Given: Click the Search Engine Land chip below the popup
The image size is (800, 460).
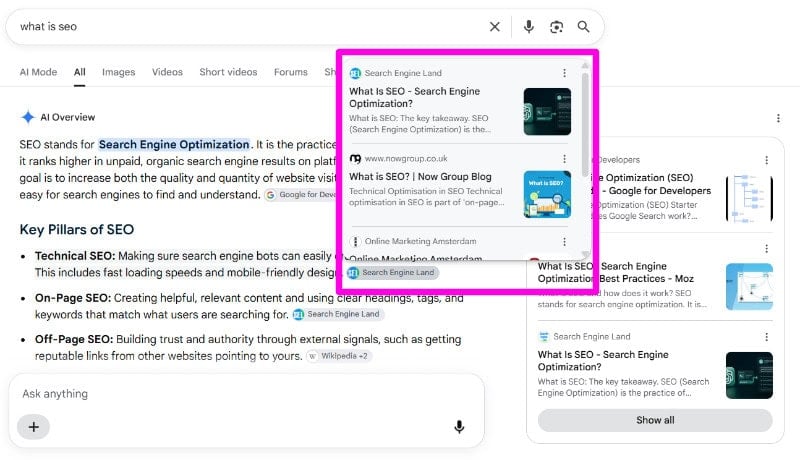Looking at the screenshot, I should (x=392, y=273).
